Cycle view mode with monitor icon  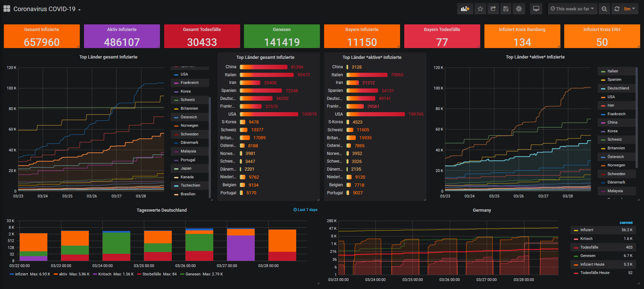[536, 9]
